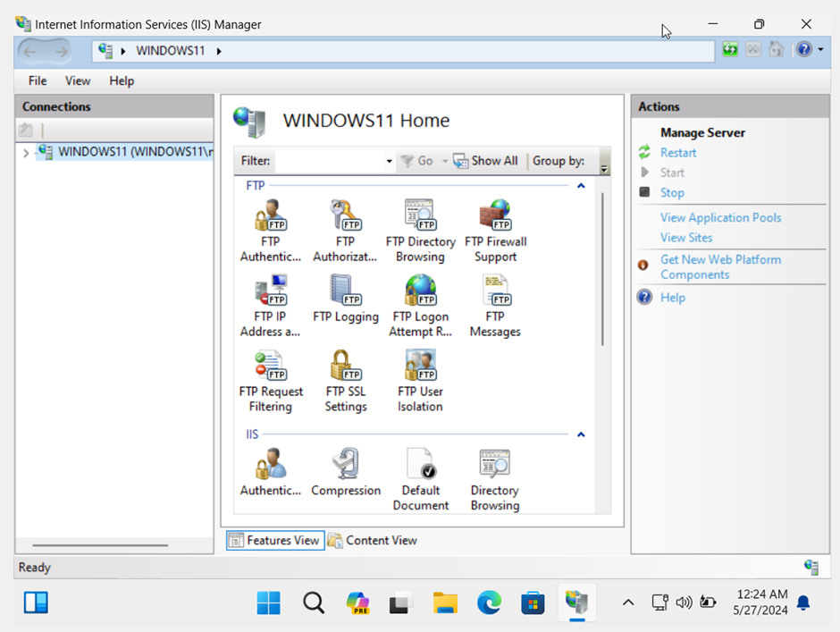Viewport: 840px width, 632px height.
Task: Open the filter toolbar overflow options
Action: [x=604, y=168]
